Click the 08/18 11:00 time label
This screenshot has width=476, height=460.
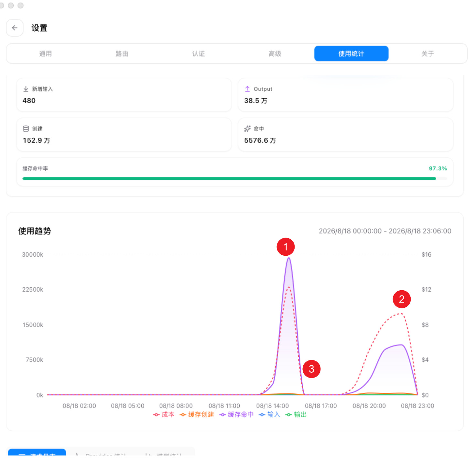pyautogui.click(x=224, y=406)
